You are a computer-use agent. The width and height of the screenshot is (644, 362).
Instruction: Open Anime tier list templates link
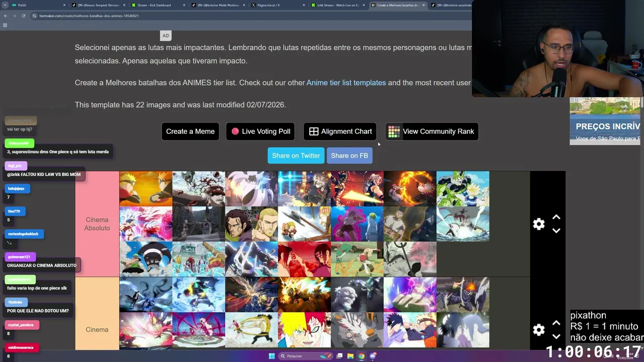(346, 82)
